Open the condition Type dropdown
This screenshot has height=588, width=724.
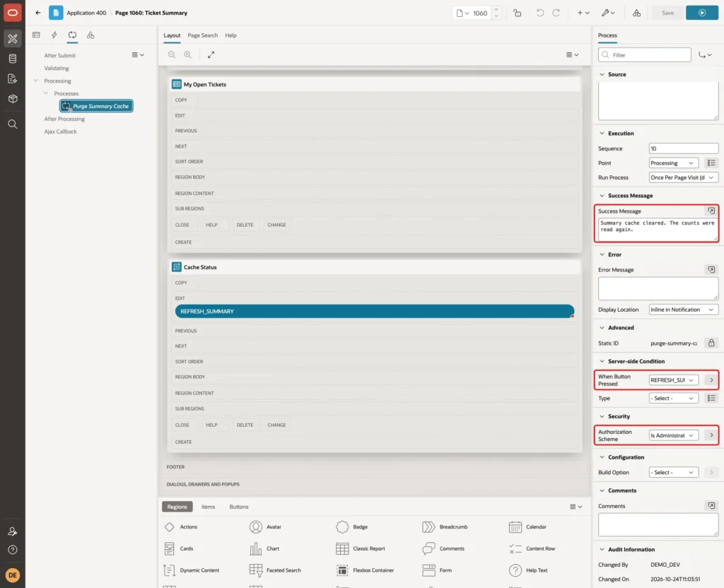click(x=673, y=399)
